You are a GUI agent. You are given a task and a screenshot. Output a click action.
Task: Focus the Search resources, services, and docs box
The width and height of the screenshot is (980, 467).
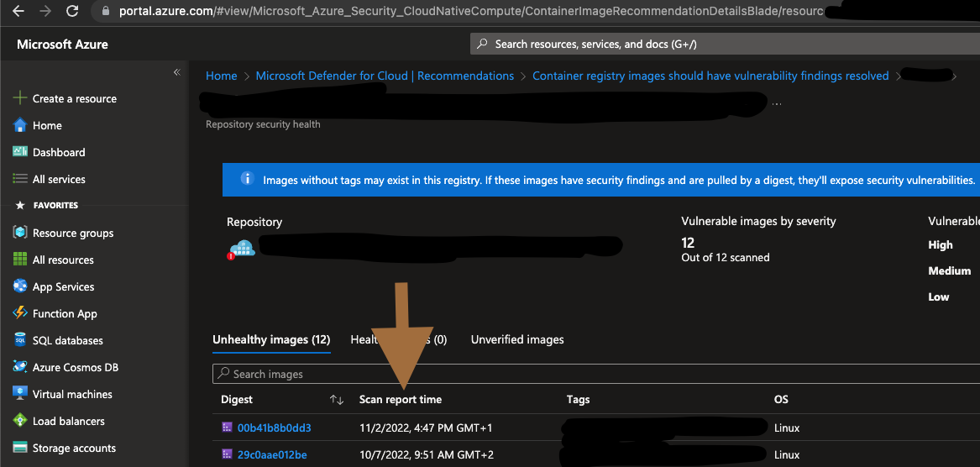pos(725,45)
